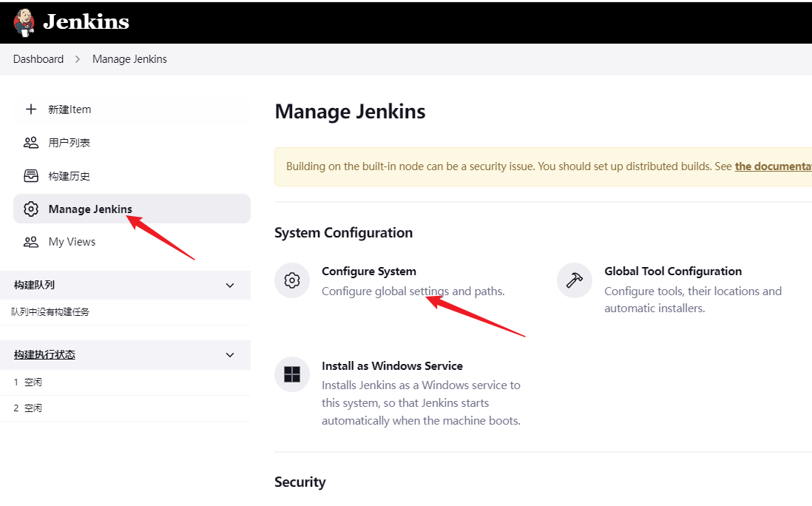Open 用户列表 in the sidebar

pos(69,143)
